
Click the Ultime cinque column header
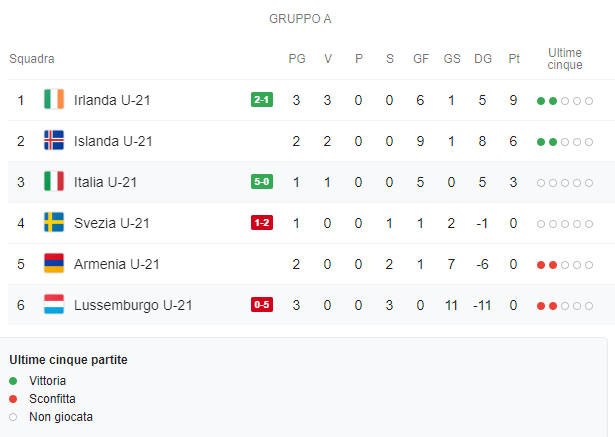[x=565, y=59]
